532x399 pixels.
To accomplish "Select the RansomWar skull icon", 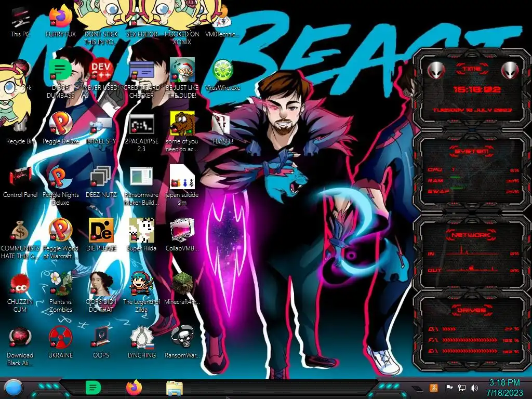I will (182, 342).
